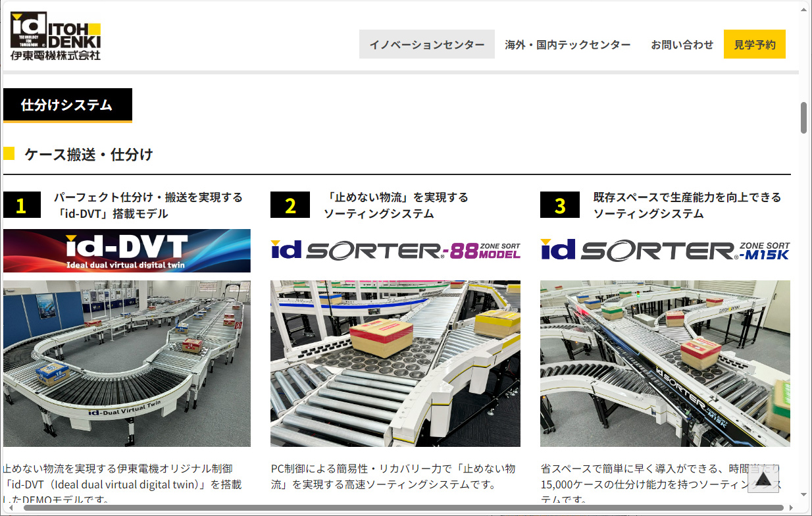This screenshot has width=812, height=516.
Task: Click the Itoh Denki company logo
Action: click(x=56, y=37)
